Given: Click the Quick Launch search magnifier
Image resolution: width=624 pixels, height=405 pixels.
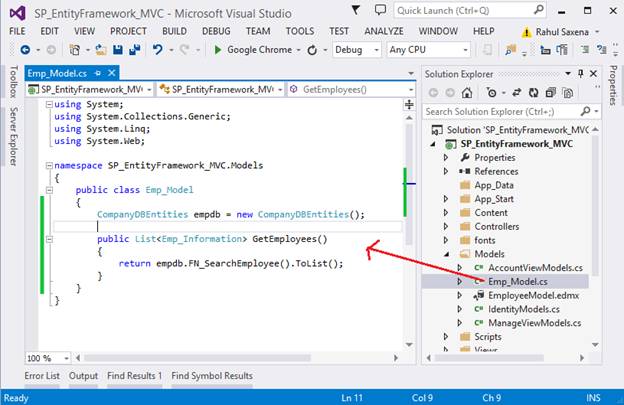Looking at the screenshot, I should (538, 10).
